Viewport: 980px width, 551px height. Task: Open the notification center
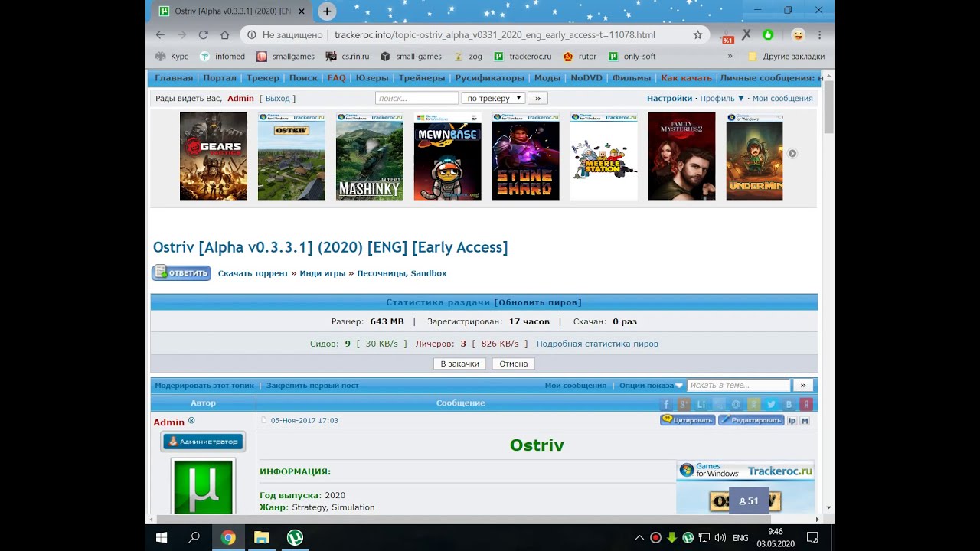[x=813, y=537]
